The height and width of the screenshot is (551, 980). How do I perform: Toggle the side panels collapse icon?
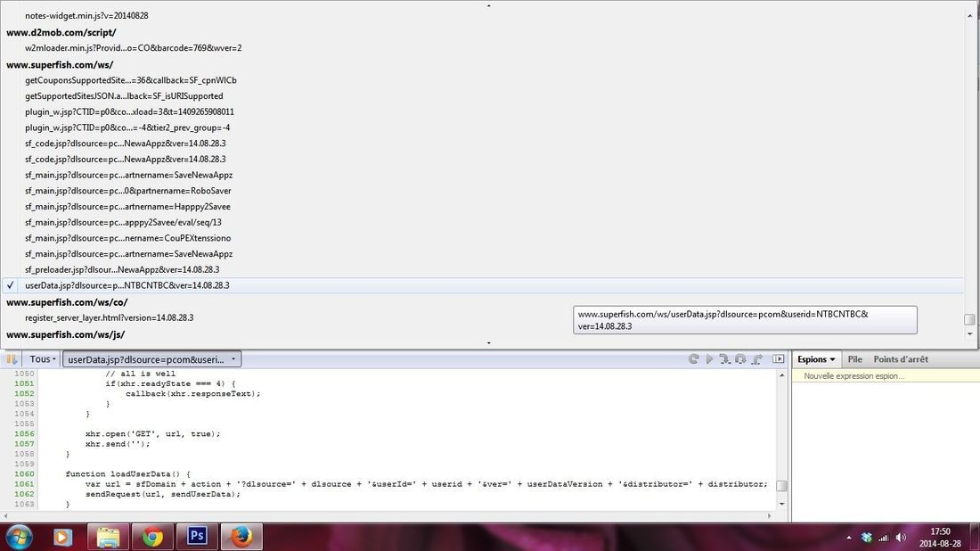point(778,359)
